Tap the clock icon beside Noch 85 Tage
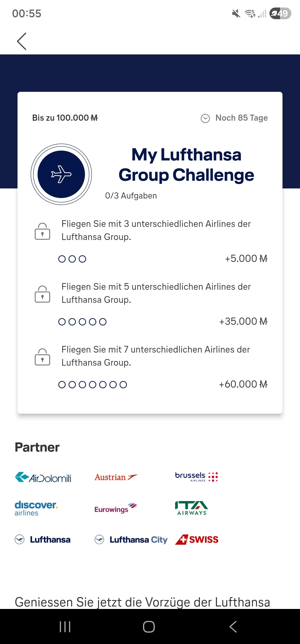Screen dimensions: 300x644 click(205, 118)
